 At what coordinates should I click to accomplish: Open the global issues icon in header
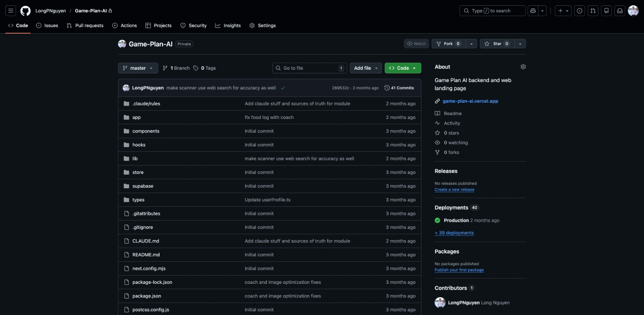(x=580, y=11)
